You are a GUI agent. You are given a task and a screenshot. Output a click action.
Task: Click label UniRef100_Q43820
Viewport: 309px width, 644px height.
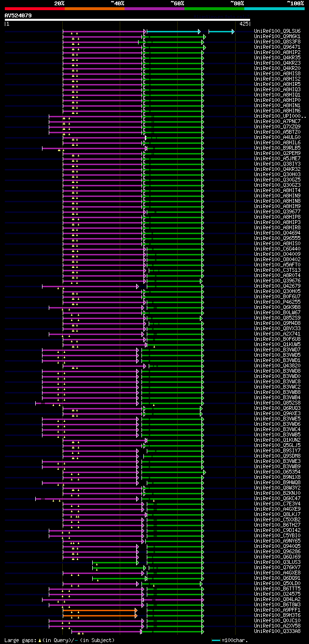point(277,366)
